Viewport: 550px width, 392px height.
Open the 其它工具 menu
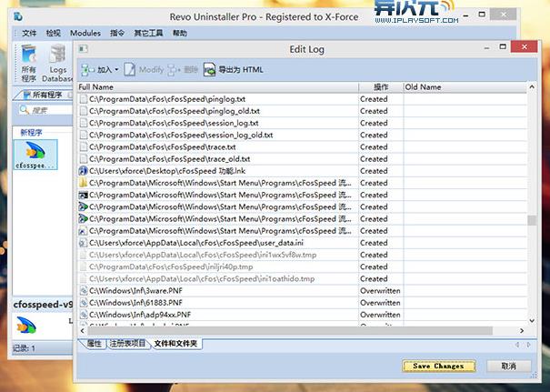(148, 34)
